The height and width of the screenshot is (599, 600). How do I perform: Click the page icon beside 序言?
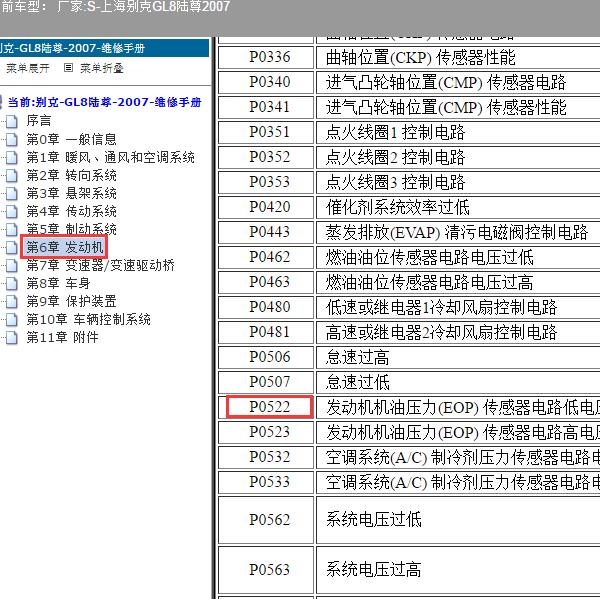click(x=12, y=121)
